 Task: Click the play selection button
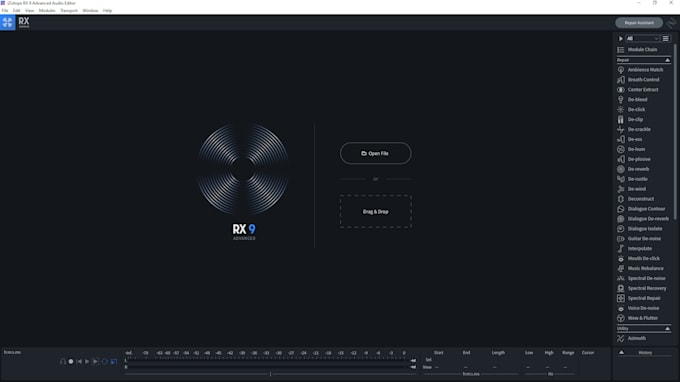tap(95, 362)
